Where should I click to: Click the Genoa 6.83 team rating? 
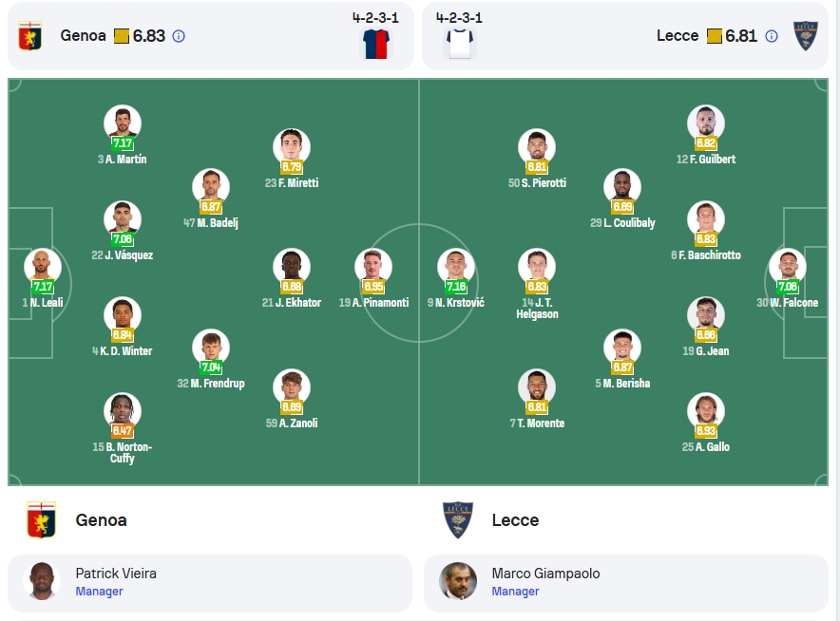coord(149,36)
